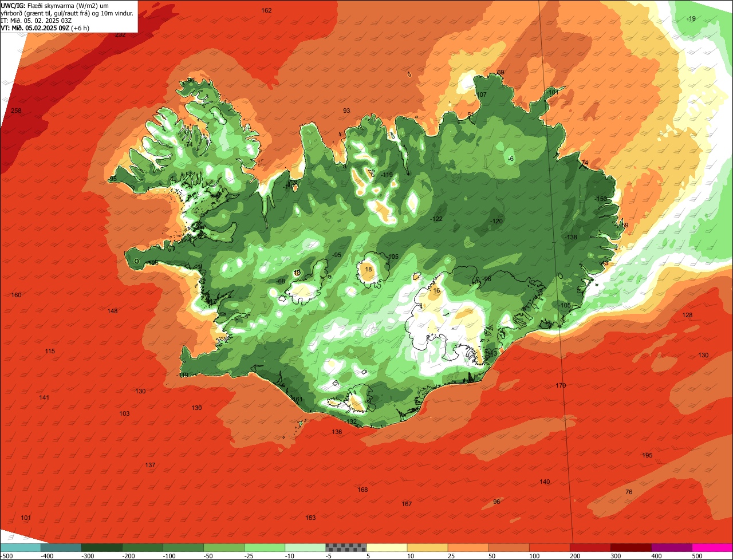Select the 101 value over the sea

(26, 518)
